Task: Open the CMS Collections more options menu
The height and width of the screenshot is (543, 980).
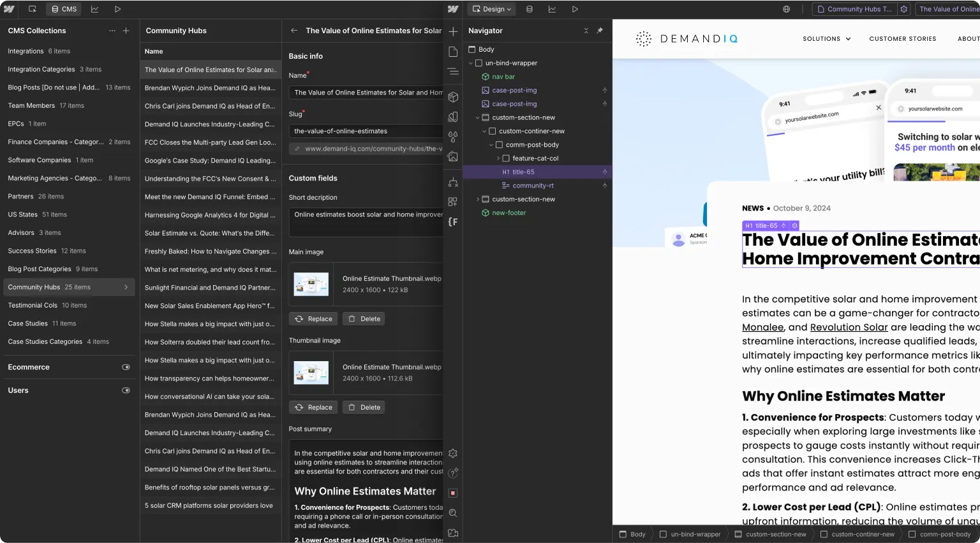Action: tap(112, 31)
